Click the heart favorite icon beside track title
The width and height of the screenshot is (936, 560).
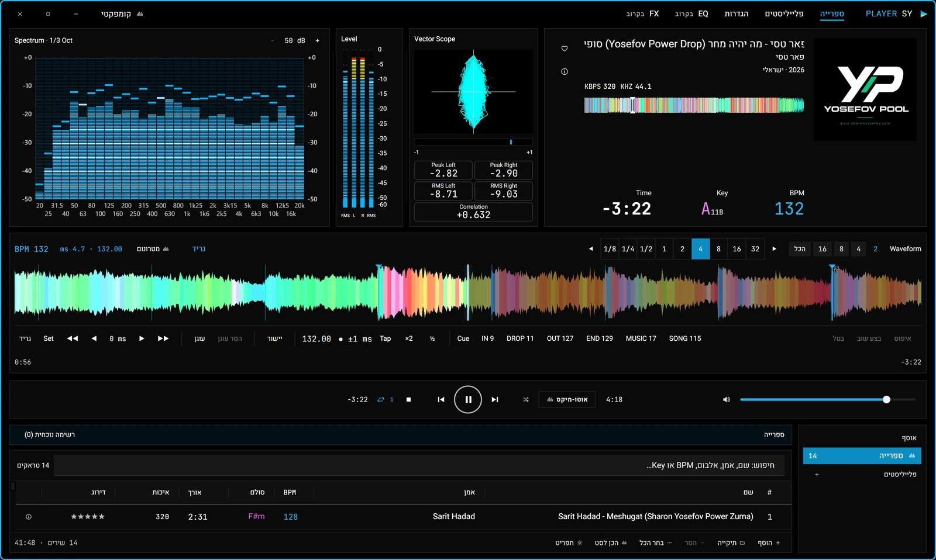click(565, 49)
